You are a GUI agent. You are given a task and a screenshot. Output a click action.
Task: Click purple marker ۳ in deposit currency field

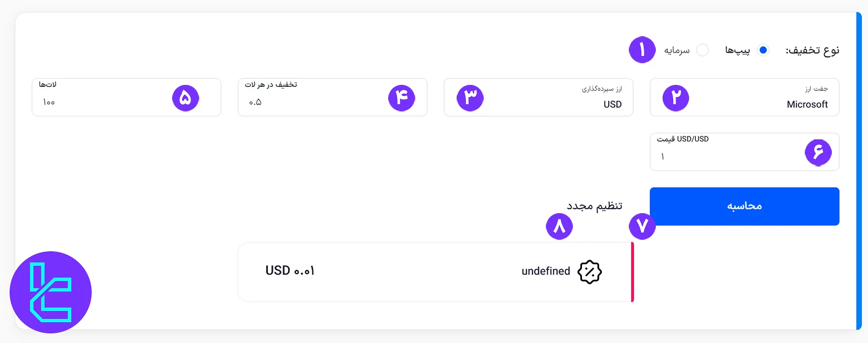point(470,97)
